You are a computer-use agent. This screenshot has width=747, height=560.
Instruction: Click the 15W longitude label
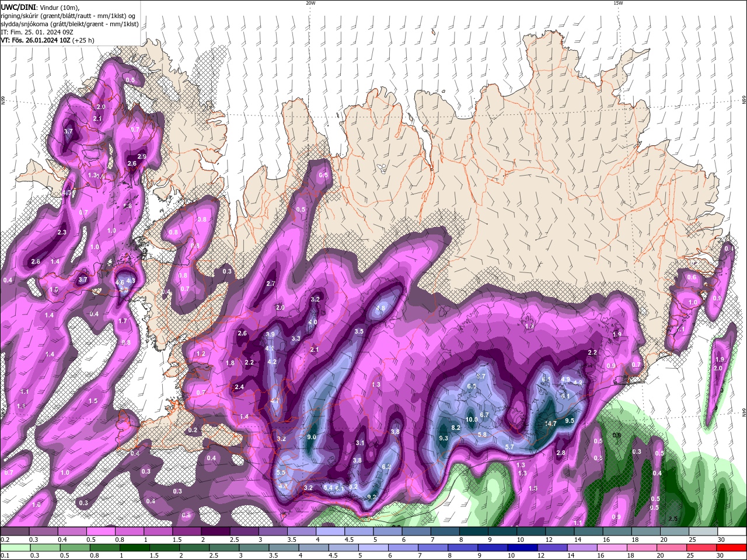tap(617, 3)
